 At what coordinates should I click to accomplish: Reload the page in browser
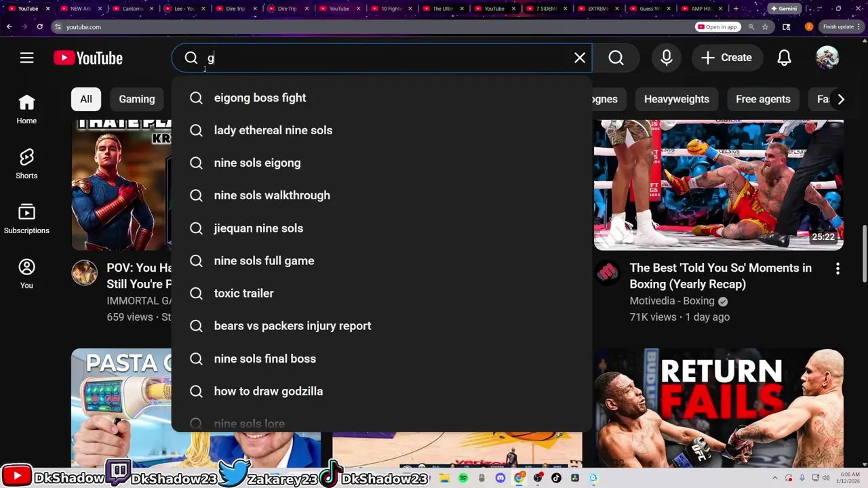coord(40,26)
